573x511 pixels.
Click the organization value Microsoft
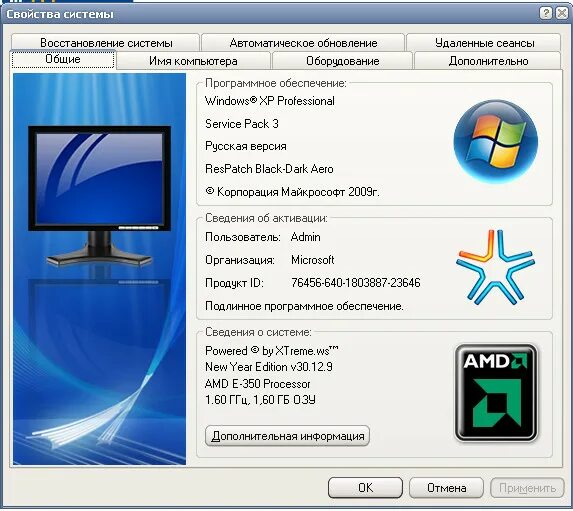312,260
